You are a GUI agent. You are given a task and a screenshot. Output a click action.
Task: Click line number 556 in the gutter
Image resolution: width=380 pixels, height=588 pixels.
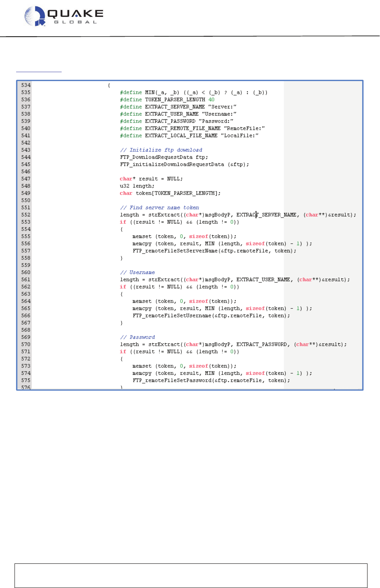pyautogui.click(x=26, y=244)
